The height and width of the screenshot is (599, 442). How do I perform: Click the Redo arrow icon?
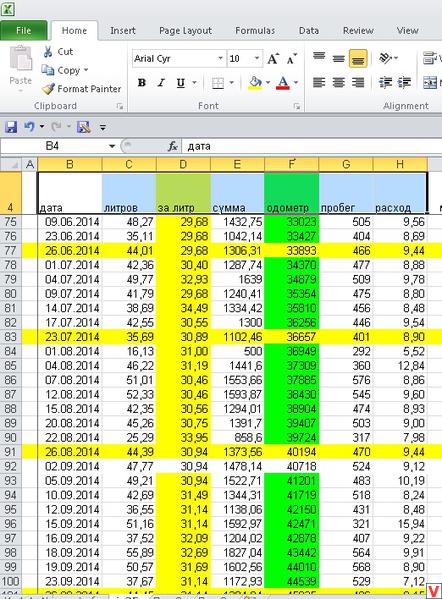57,126
